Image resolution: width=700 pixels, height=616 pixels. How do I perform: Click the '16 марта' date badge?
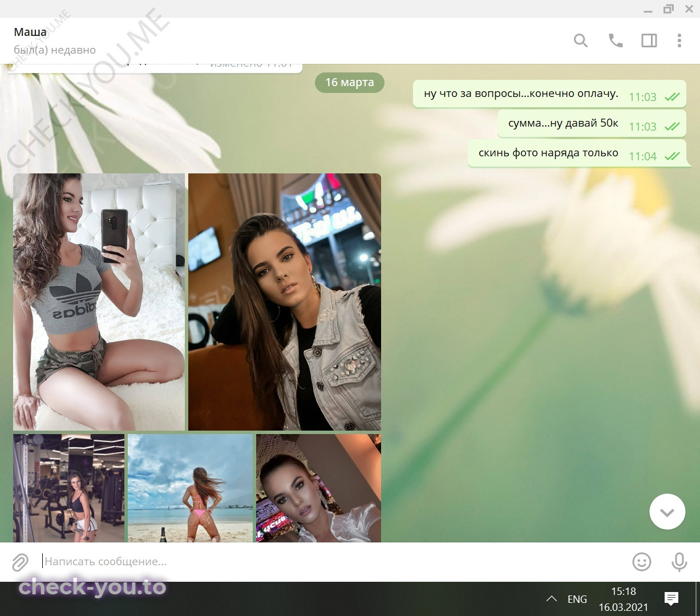pyautogui.click(x=350, y=82)
